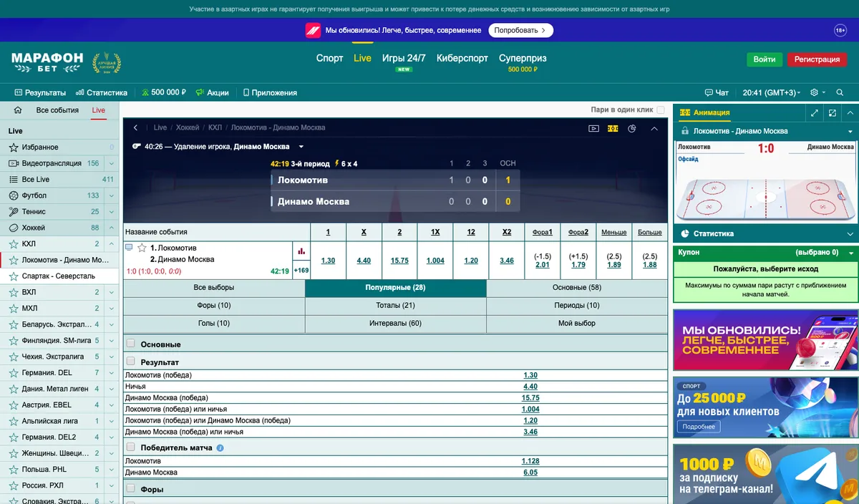Open animation panel in new window icon
Image resolution: width=859 pixels, height=504 pixels.
pyautogui.click(x=833, y=112)
